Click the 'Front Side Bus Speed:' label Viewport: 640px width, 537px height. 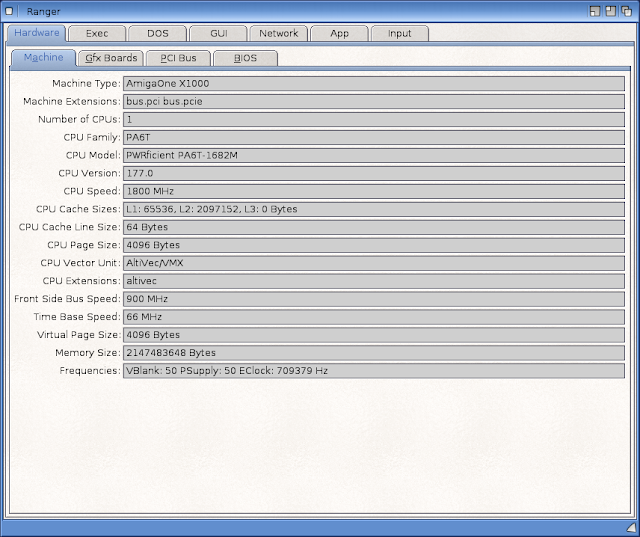pyautogui.click(x=67, y=299)
